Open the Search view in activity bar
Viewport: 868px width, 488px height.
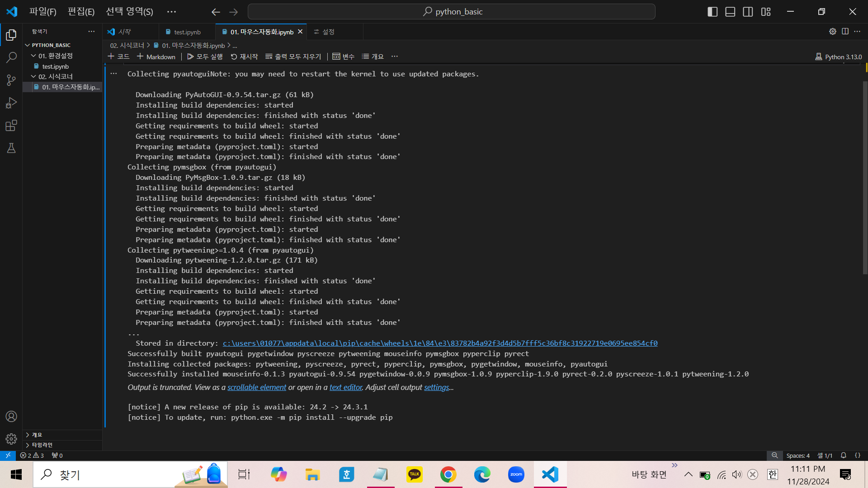click(11, 57)
